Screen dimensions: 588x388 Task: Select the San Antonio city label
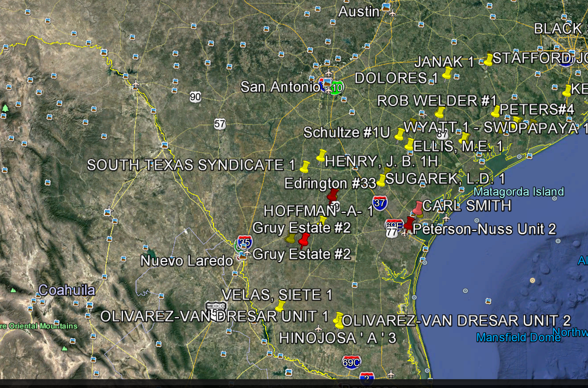coord(280,87)
